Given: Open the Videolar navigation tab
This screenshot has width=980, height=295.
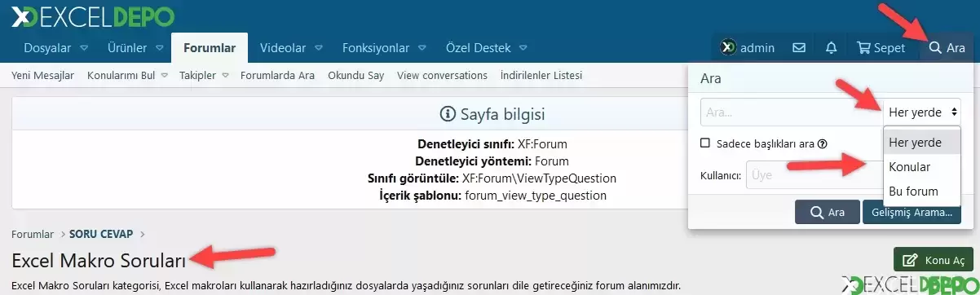Looking at the screenshot, I should pos(283,48).
